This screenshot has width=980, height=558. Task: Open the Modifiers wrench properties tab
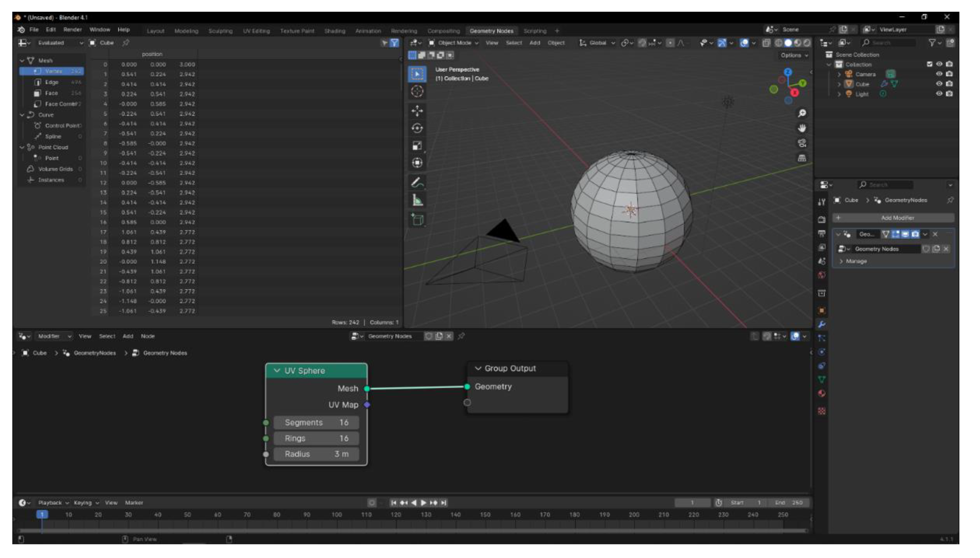(x=821, y=325)
